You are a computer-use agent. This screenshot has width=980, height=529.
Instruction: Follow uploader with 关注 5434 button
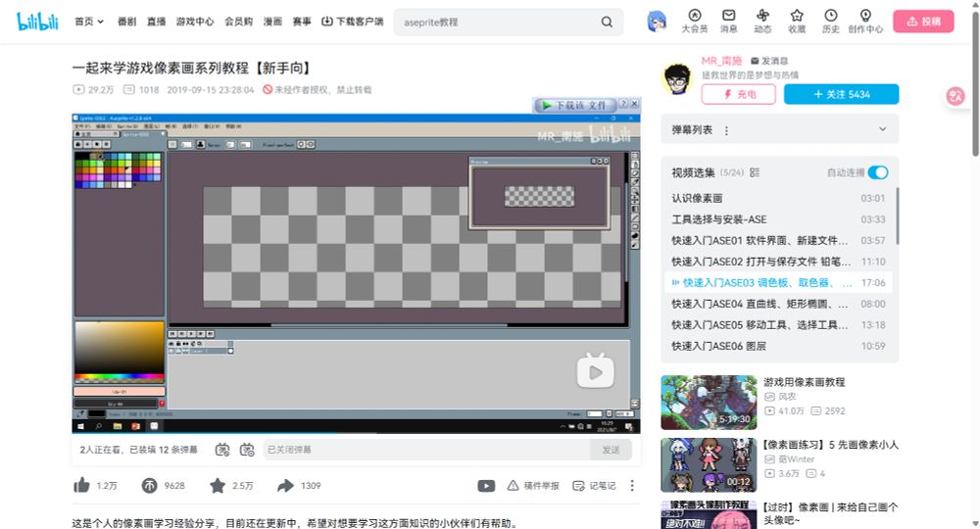tap(841, 94)
